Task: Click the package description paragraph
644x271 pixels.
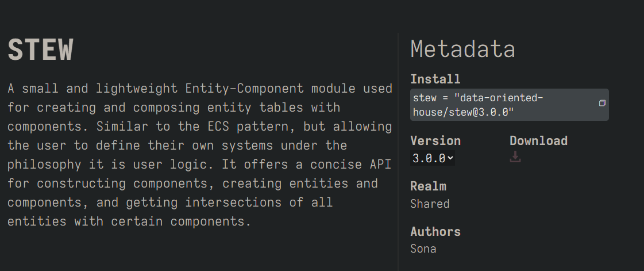Action: (199, 155)
